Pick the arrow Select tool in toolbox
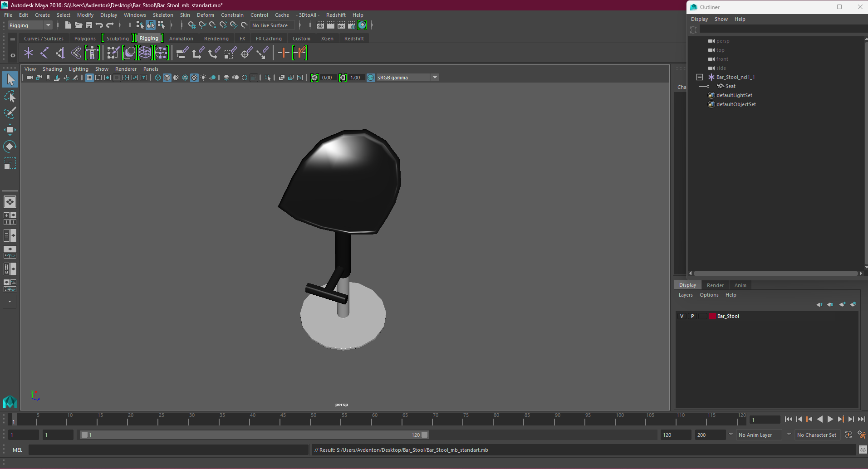868x469 pixels. point(10,79)
